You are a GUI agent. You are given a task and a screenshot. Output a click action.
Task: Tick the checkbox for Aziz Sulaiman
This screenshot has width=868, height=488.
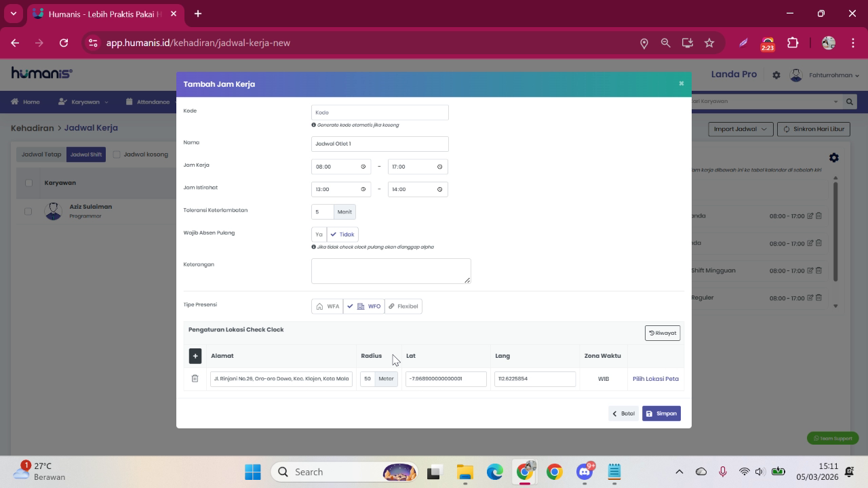[28, 211]
